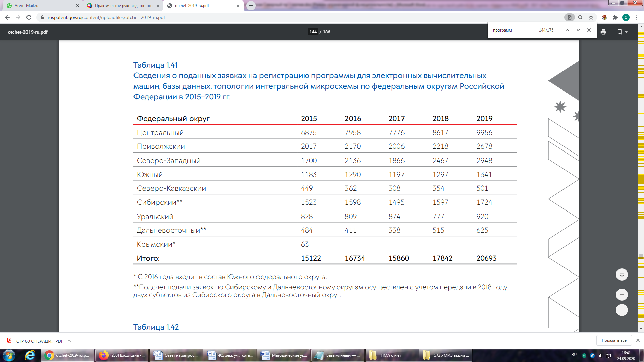Click the print PDF icon
Image resolution: width=644 pixels, height=362 pixels.
point(603,32)
